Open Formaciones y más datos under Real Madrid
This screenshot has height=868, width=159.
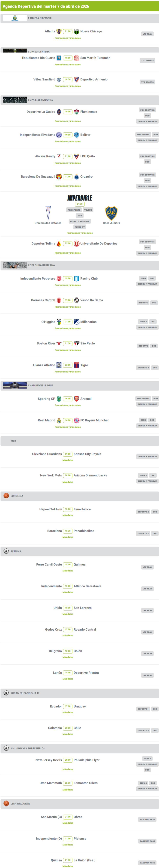68,427
